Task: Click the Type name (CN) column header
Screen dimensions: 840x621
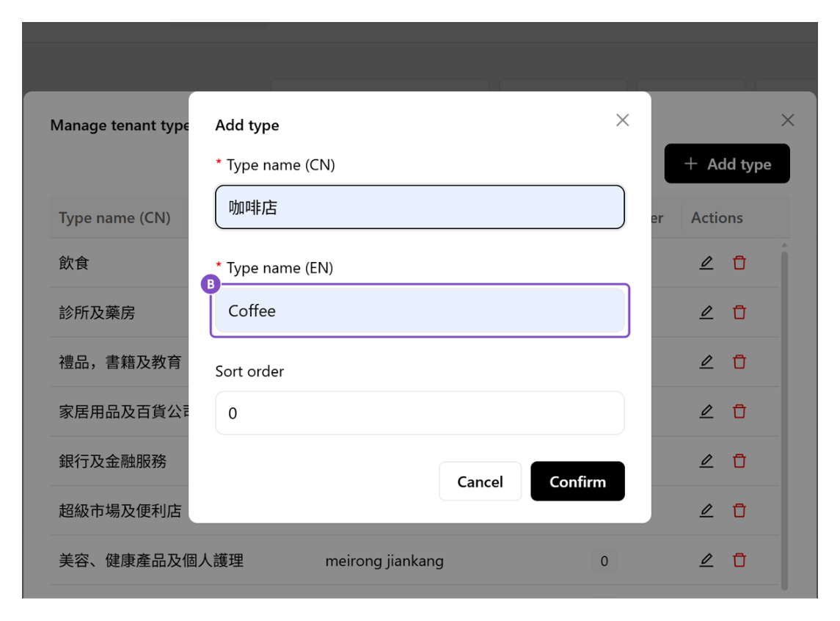Action: [x=114, y=217]
